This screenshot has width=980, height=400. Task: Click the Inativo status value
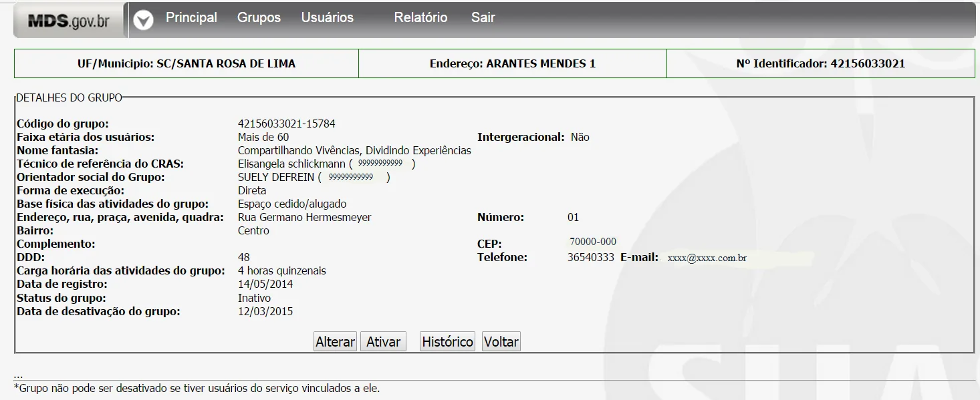click(x=254, y=298)
